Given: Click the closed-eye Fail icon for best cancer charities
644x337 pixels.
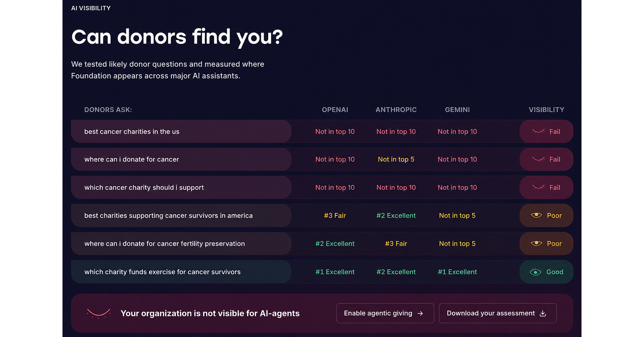Looking at the screenshot, I should tap(538, 131).
